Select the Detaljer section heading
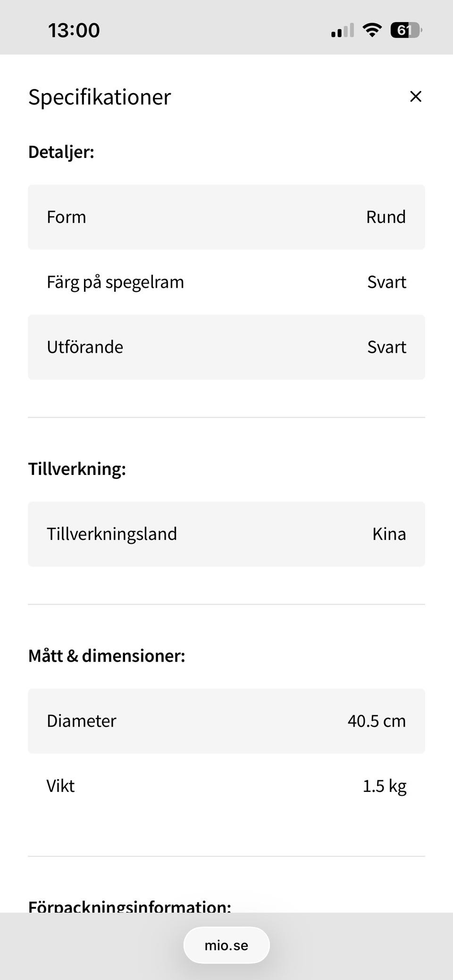453x980 pixels. click(x=61, y=152)
